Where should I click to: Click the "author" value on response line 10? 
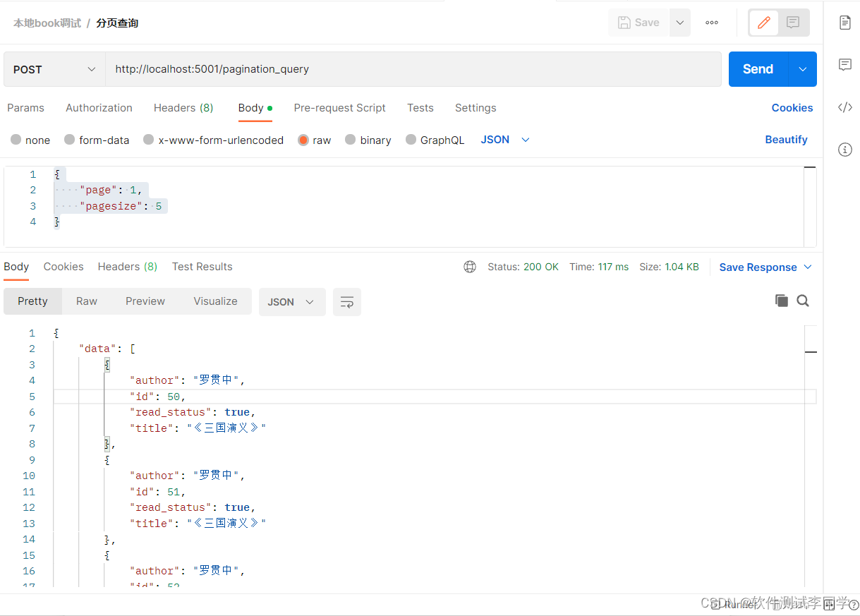click(x=217, y=476)
